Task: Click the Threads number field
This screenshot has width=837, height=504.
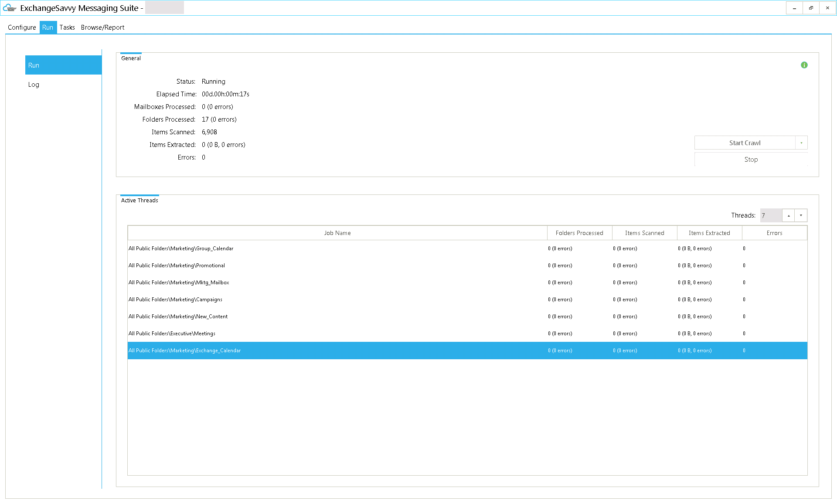Action: click(x=771, y=215)
